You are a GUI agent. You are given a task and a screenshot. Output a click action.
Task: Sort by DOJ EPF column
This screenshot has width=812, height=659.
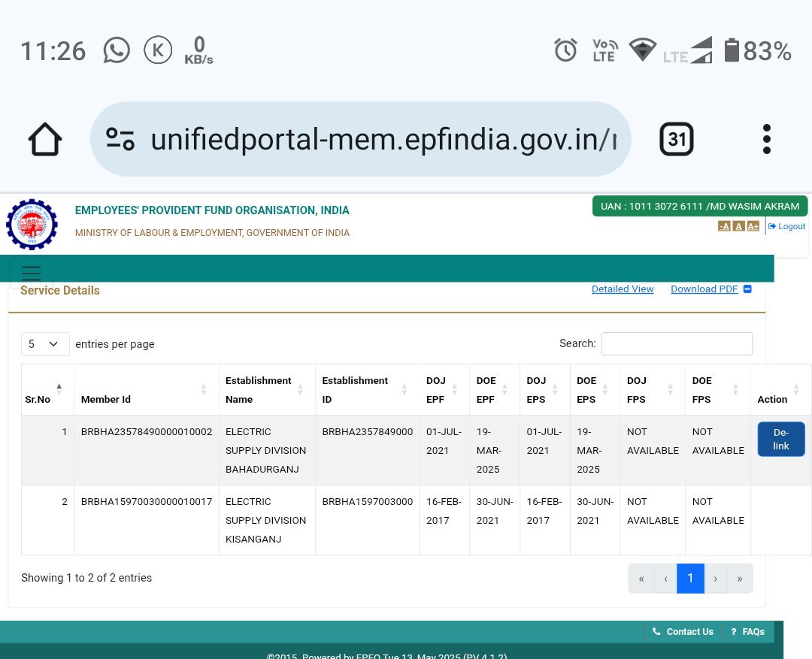444,390
